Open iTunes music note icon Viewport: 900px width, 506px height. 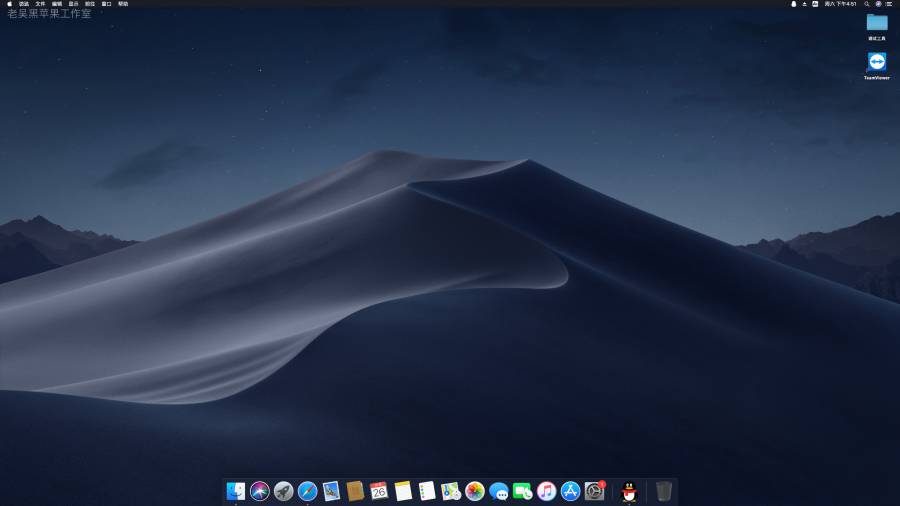coord(546,491)
